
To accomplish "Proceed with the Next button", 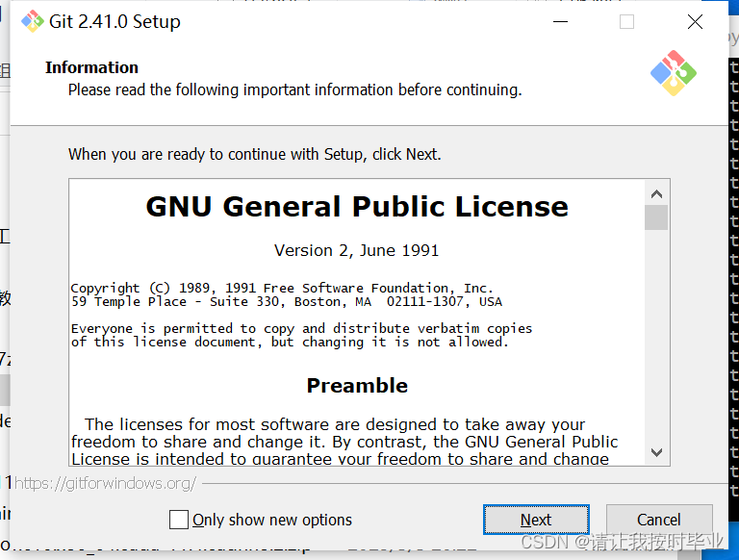I will click(x=536, y=520).
